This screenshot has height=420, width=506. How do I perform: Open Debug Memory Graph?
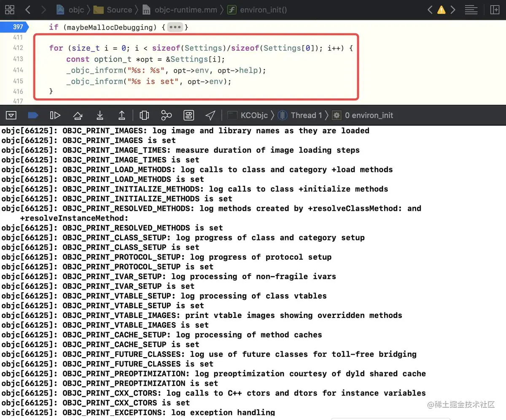(x=167, y=115)
